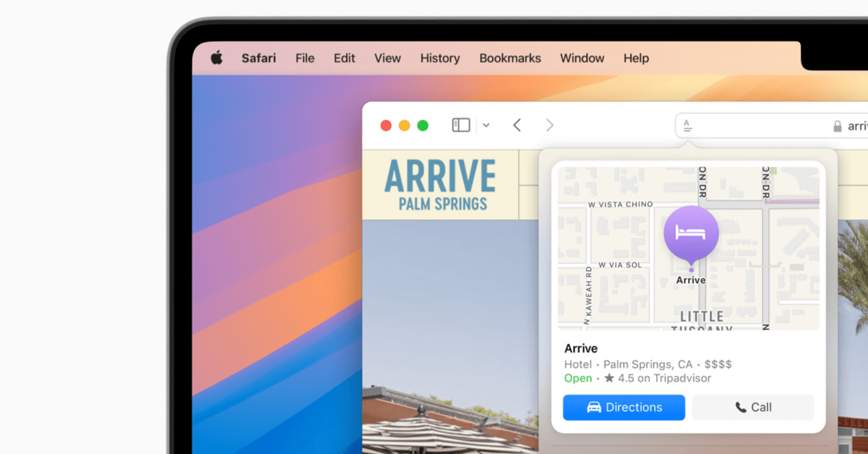This screenshot has width=868, height=454.
Task: Open the Reader/page menu icon in the address bar
Action: click(x=688, y=126)
